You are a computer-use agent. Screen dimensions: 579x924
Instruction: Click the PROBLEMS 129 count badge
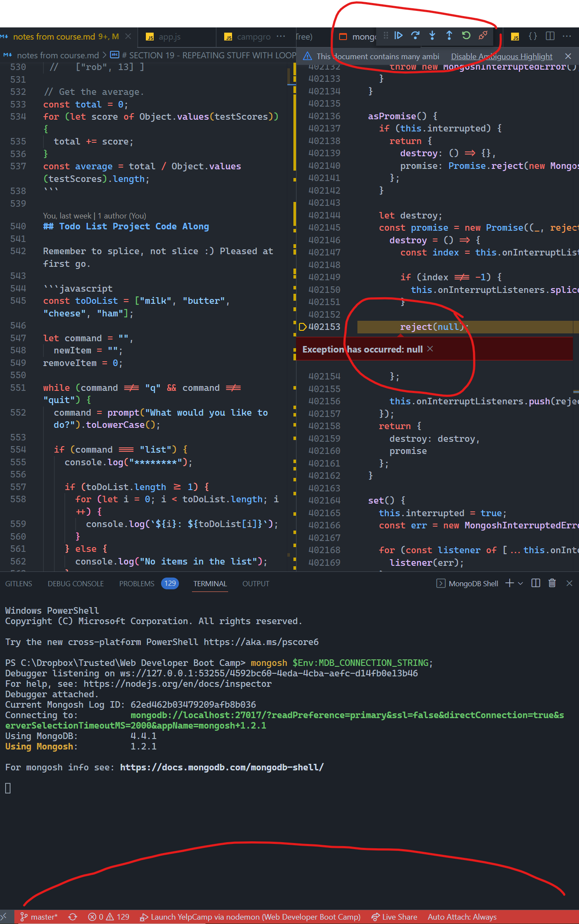click(x=170, y=583)
